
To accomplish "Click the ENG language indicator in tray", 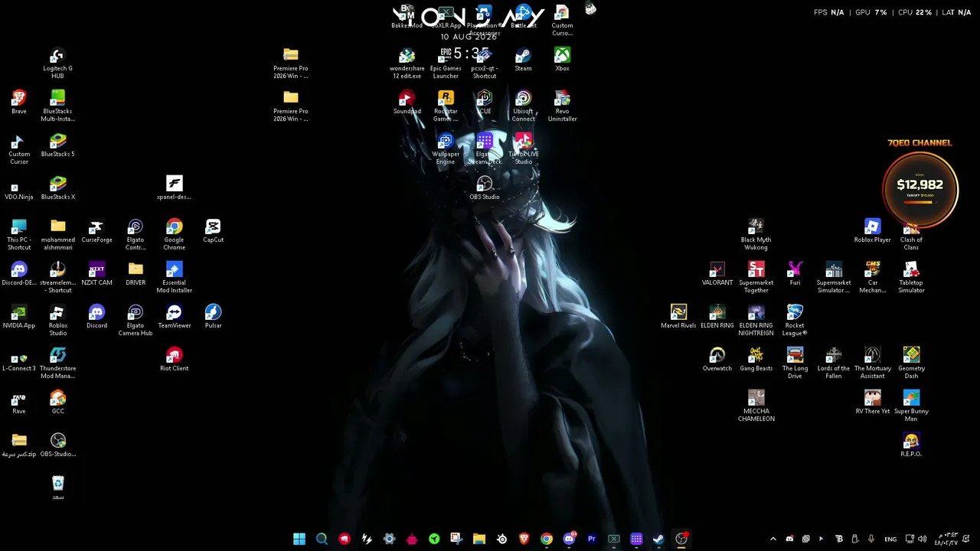I will point(890,540).
